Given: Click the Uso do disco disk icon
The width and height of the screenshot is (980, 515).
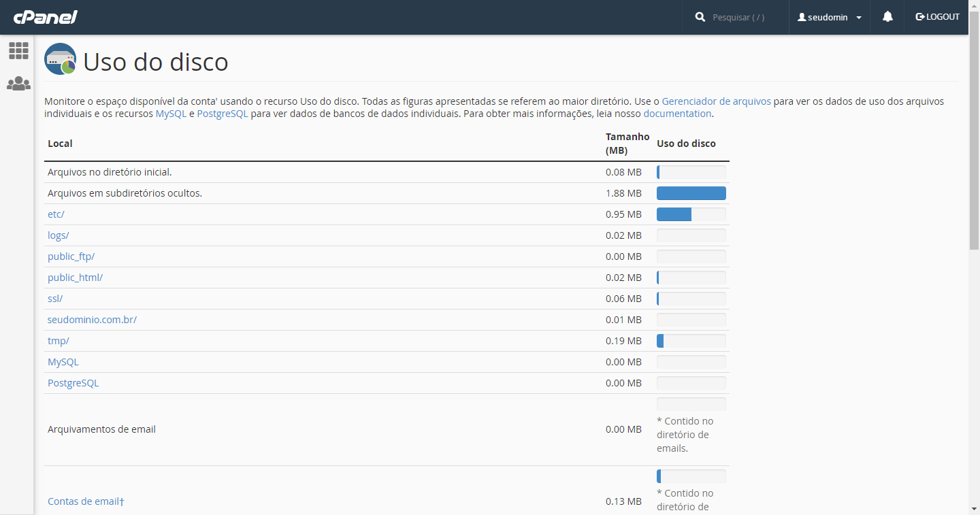Looking at the screenshot, I should [x=60, y=59].
